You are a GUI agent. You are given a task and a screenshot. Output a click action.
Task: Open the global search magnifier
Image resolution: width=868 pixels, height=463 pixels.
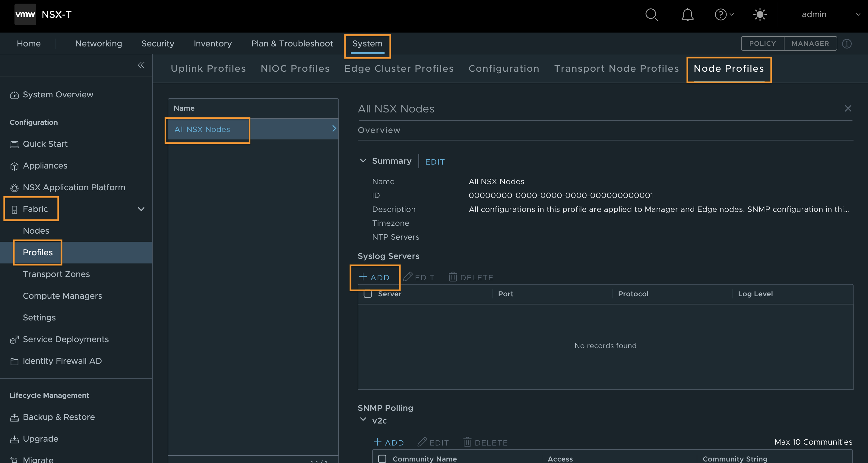[x=652, y=15]
